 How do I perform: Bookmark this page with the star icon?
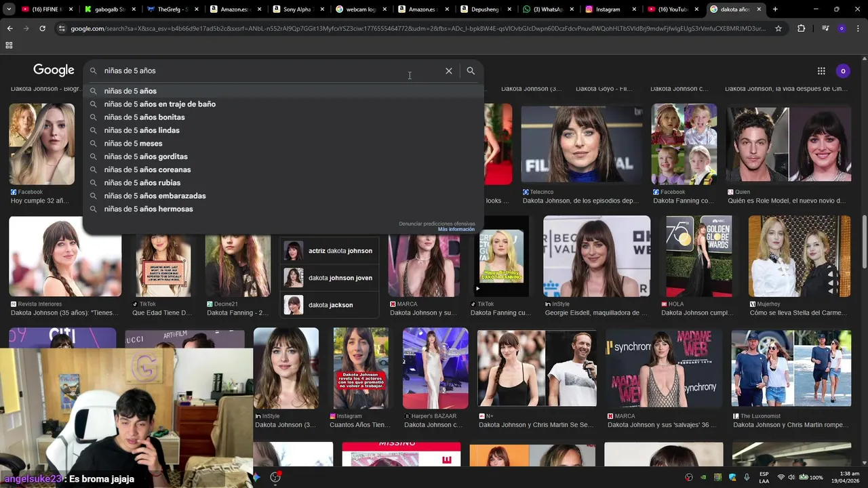(x=778, y=28)
